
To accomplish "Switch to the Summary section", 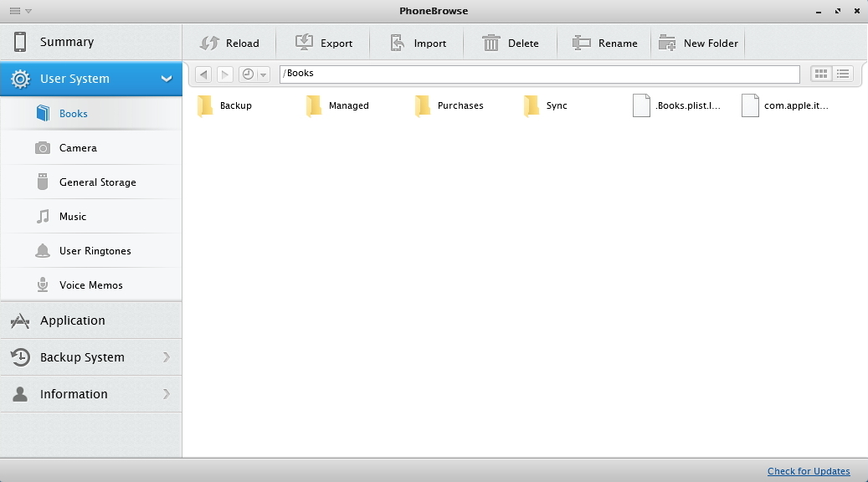I will (x=69, y=41).
